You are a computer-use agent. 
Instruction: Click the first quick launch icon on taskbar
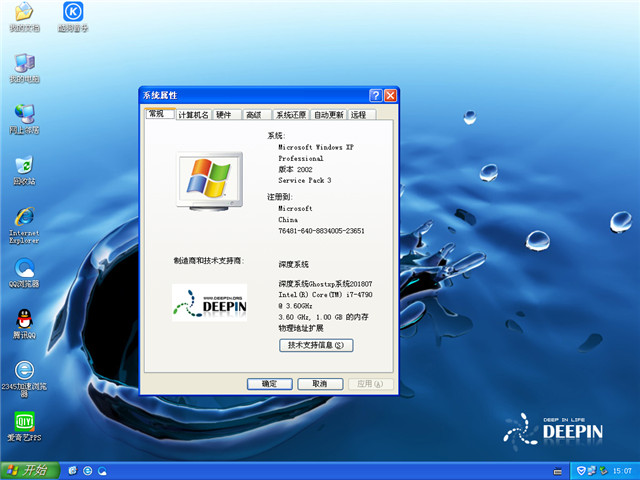pos(73,471)
